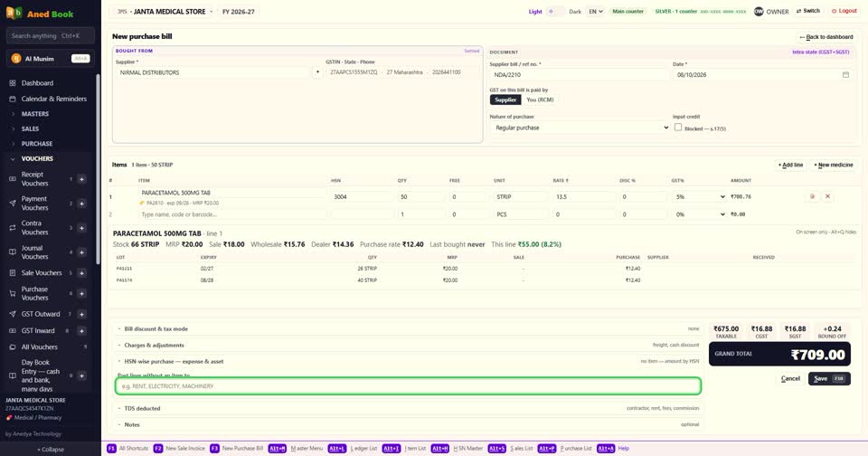Check the Blocked s.17(5) input credit box
The image size is (868, 456).
tap(677, 128)
